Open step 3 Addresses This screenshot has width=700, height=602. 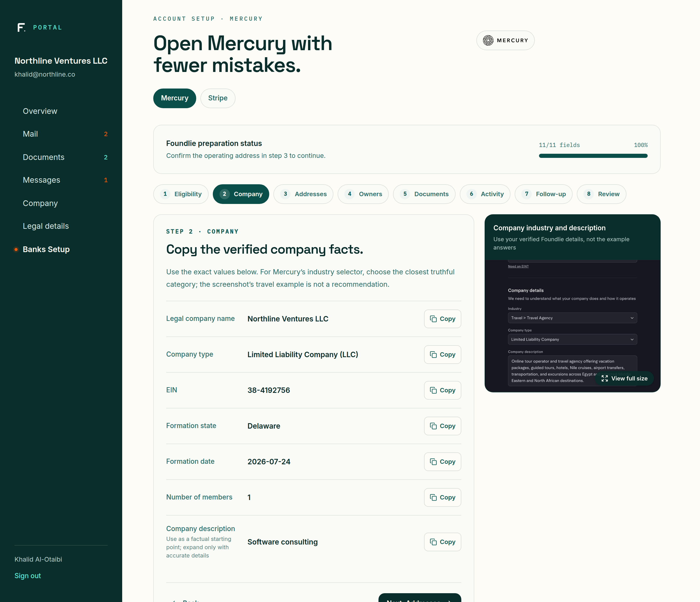click(x=303, y=194)
